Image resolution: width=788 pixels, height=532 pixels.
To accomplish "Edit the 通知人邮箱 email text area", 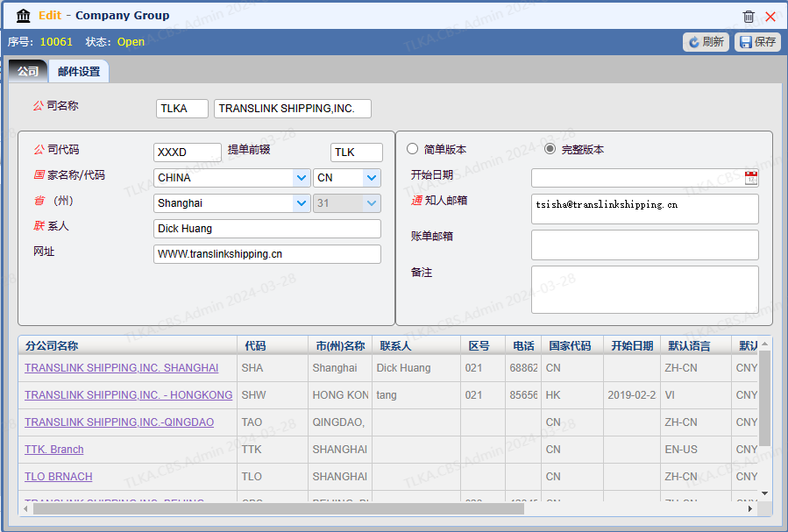I will 645,209.
